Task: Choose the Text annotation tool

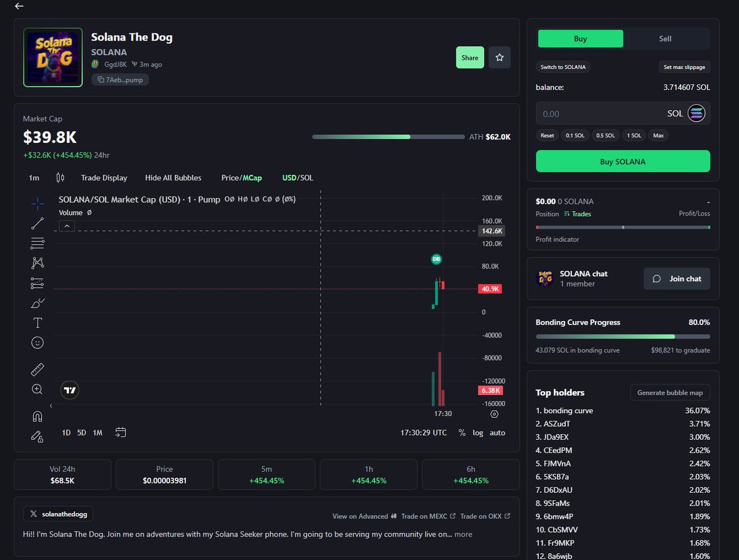Action: [x=38, y=322]
